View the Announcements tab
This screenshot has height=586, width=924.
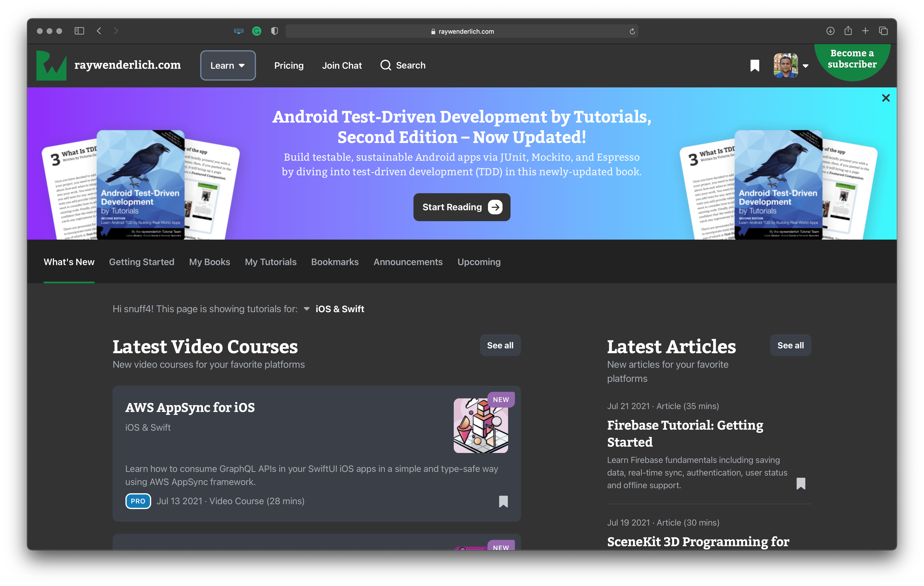408,262
